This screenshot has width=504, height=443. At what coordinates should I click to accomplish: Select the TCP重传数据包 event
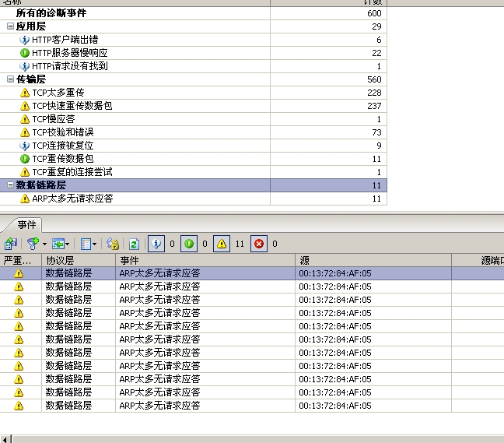193,159
